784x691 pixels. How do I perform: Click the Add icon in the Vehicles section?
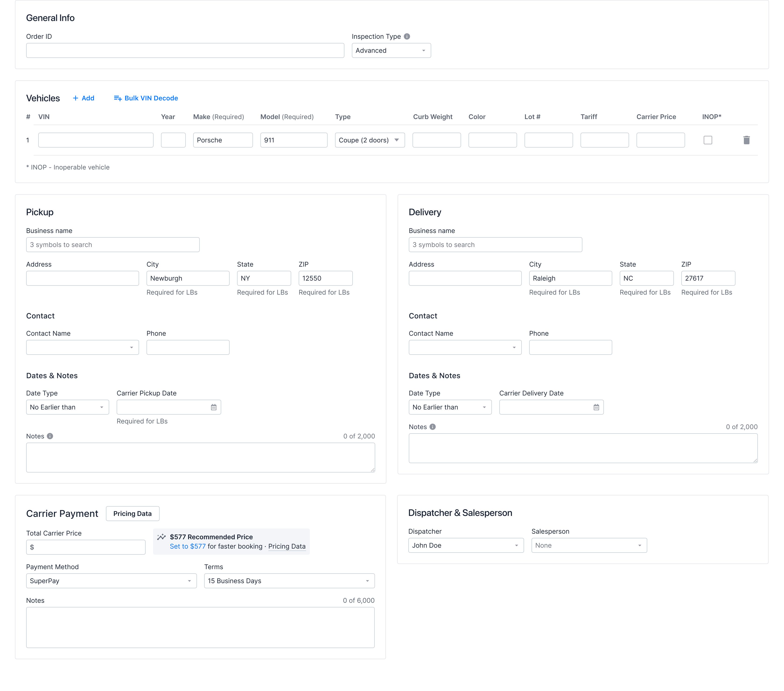tap(76, 98)
